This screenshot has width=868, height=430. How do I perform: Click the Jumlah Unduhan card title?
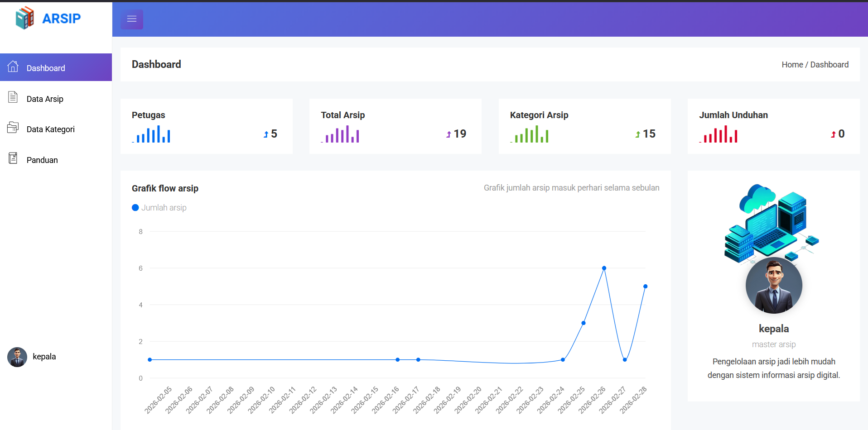[x=733, y=115]
